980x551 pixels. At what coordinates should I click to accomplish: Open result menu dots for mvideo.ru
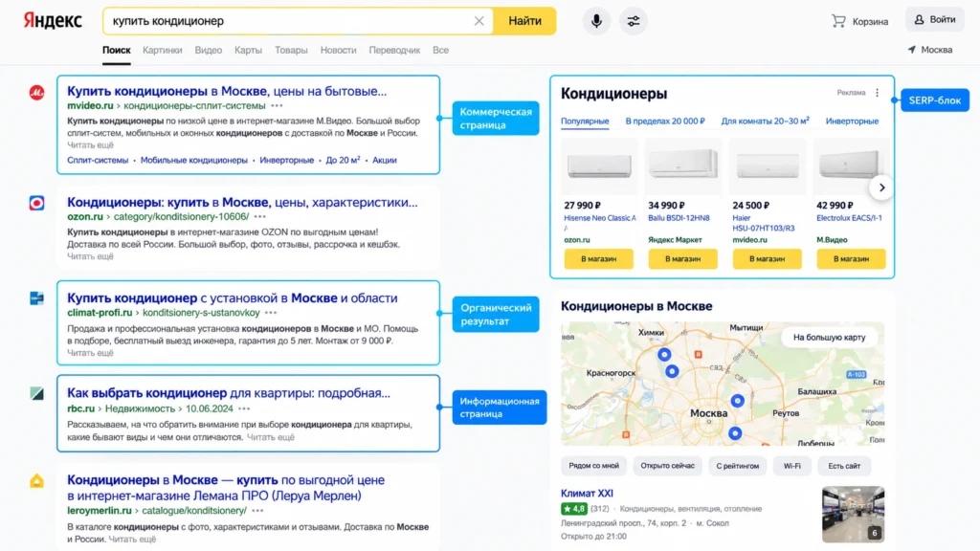277,105
